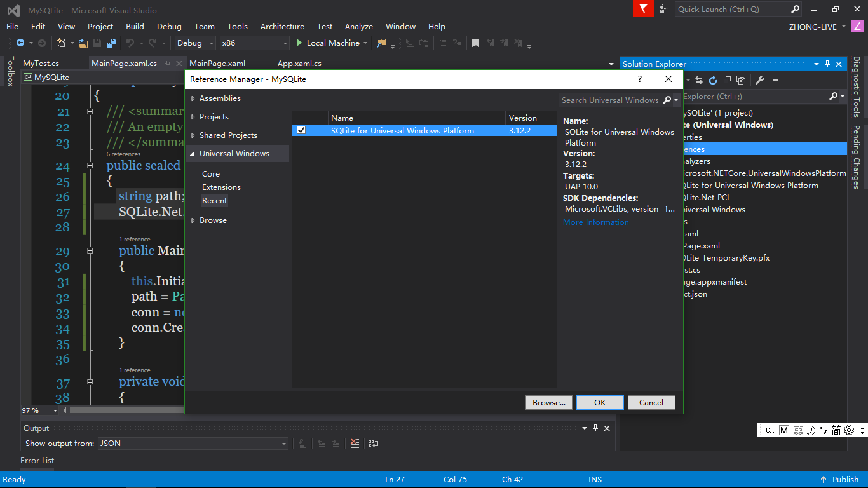This screenshot has height=488, width=868.
Task: Click the Navigate Backward arrow in toolbar
Action: click(x=20, y=43)
